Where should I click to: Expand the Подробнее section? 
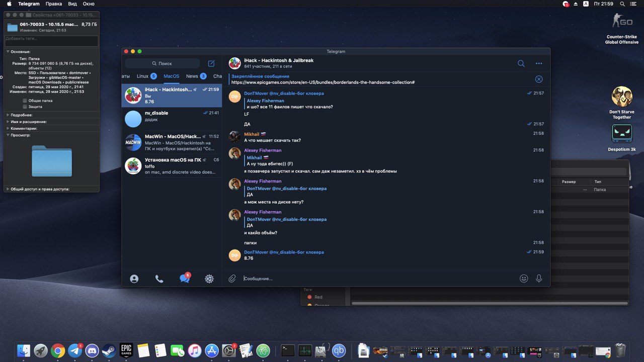coord(8,115)
